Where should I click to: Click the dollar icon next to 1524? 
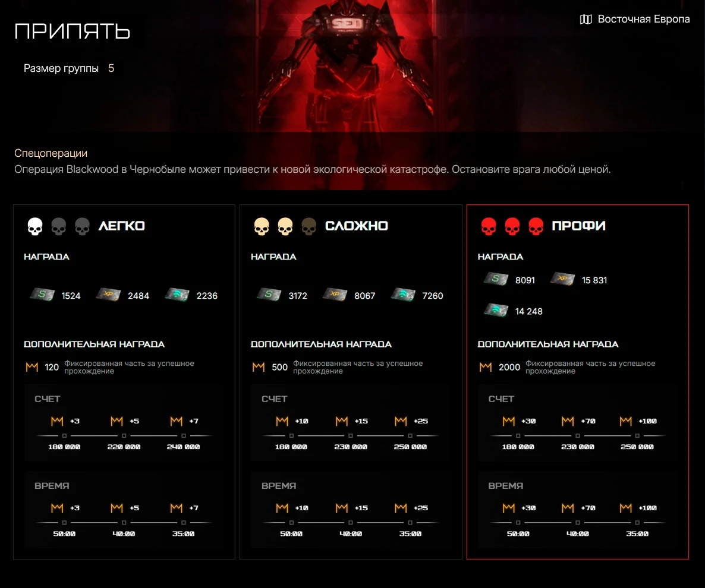pos(42,295)
